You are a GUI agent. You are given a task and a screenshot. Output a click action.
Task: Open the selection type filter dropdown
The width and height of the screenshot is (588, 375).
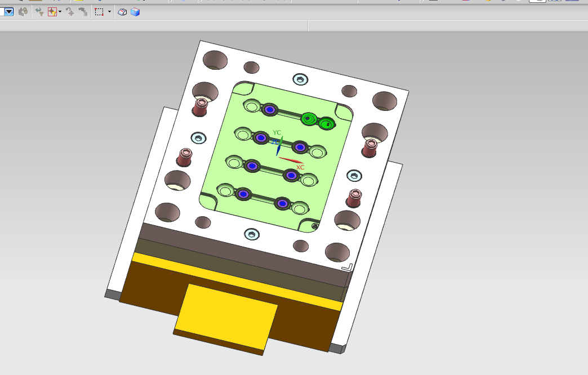[x=8, y=11]
